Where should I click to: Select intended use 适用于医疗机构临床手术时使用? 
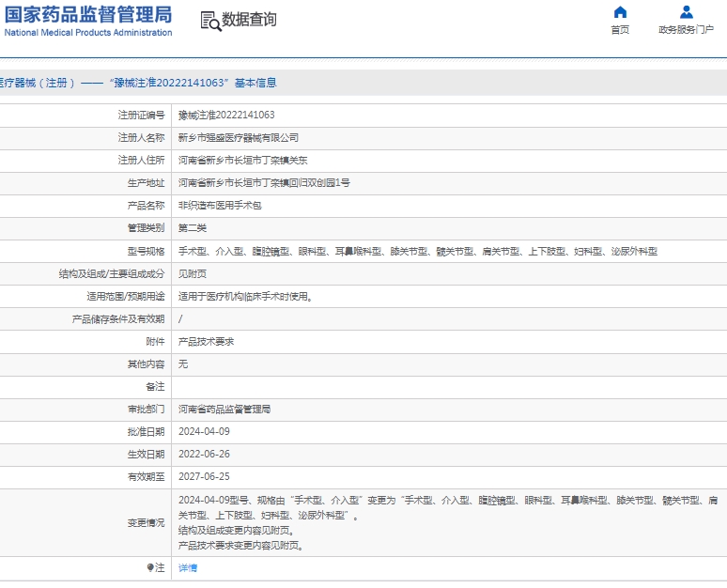245,296
